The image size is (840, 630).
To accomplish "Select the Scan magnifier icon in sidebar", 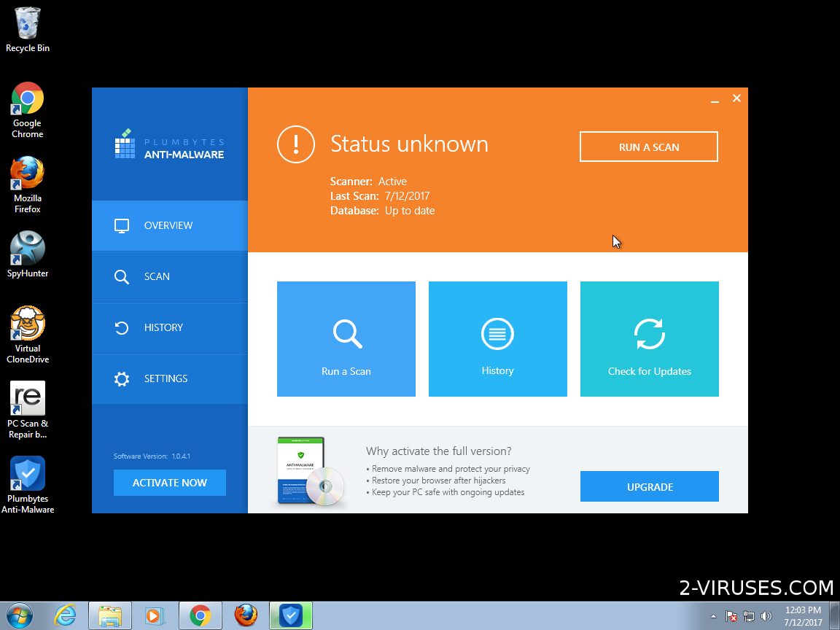I will coord(122,276).
